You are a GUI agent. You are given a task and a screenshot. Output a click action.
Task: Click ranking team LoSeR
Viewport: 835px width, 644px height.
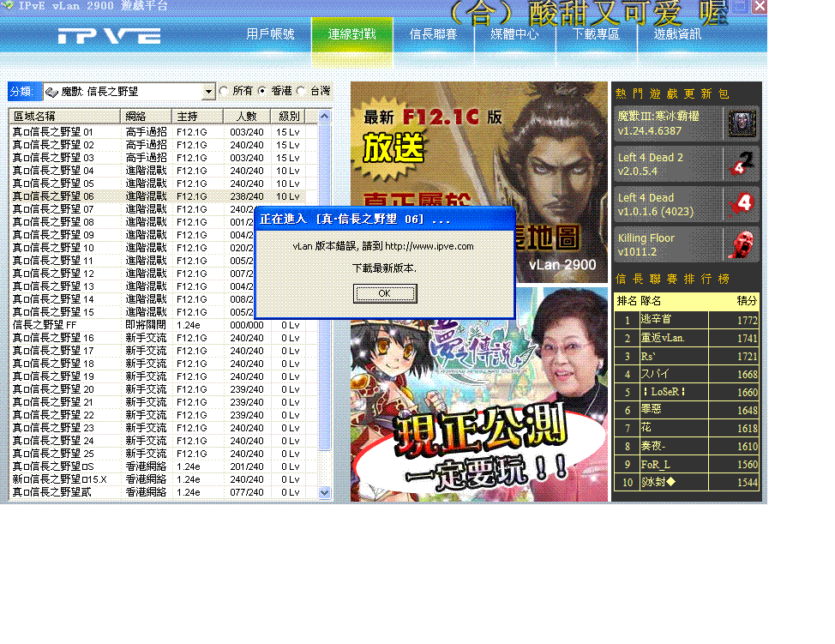(x=664, y=392)
